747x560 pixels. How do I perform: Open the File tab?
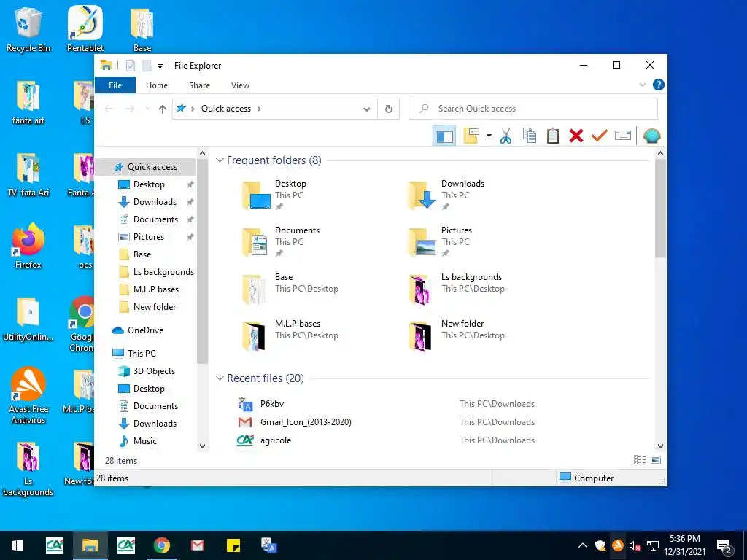[x=115, y=85]
